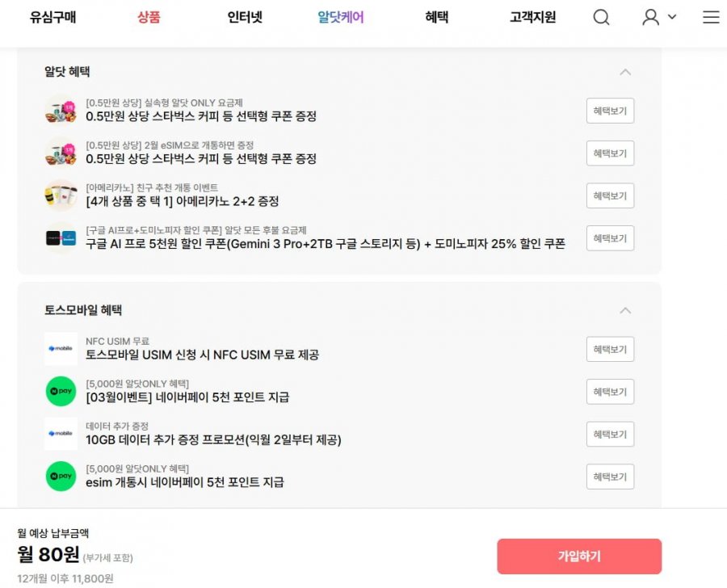Click the Toss mobile logo for NFC USIM
Screen dimensions: 727x588
pyautogui.click(x=61, y=349)
